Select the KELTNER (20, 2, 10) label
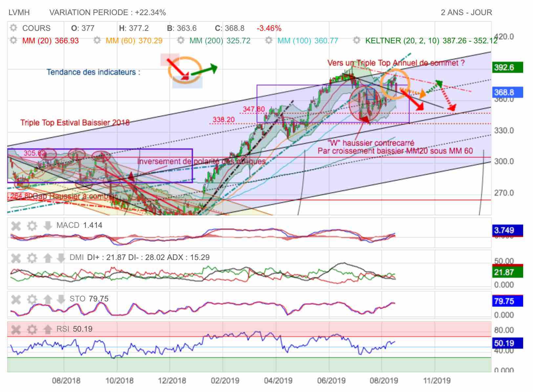 [432, 41]
